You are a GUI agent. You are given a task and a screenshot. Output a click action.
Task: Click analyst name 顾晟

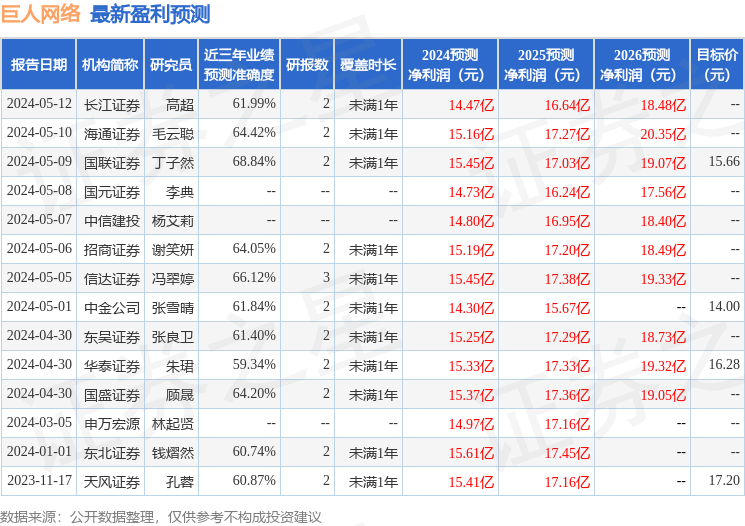coord(180,395)
